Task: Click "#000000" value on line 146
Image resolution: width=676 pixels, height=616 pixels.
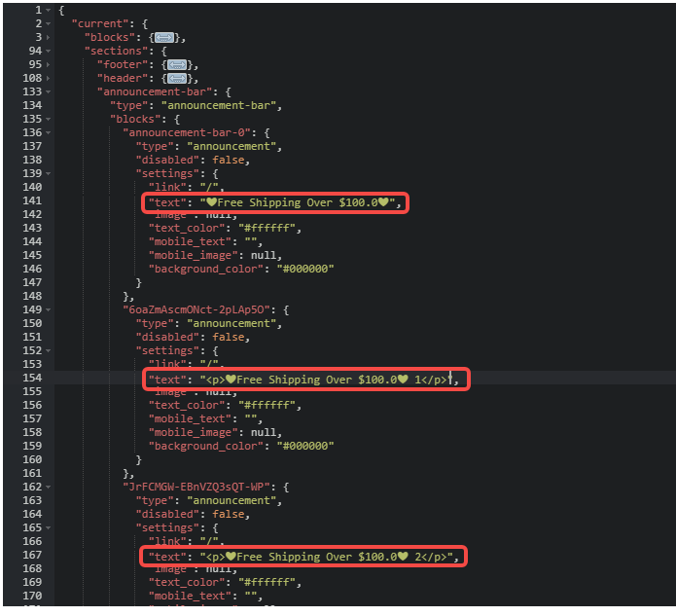Action: [x=305, y=270]
